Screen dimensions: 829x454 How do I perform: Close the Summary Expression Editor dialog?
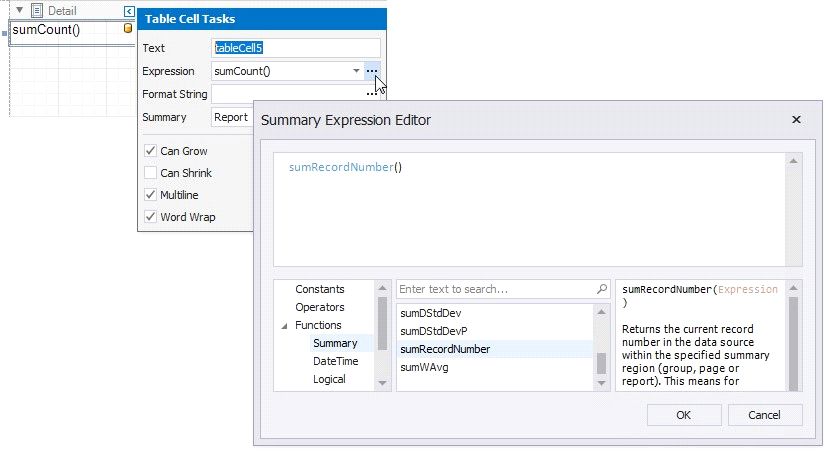(x=796, y=120)
